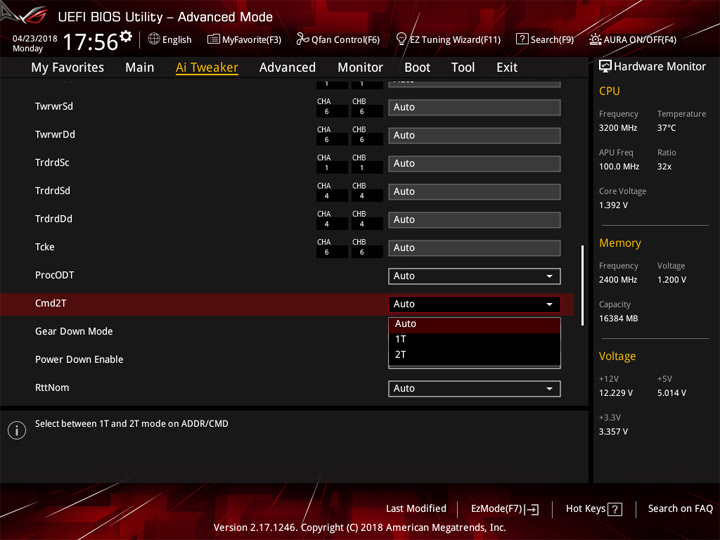Click the TrdrdDd Auto input field

474,220
